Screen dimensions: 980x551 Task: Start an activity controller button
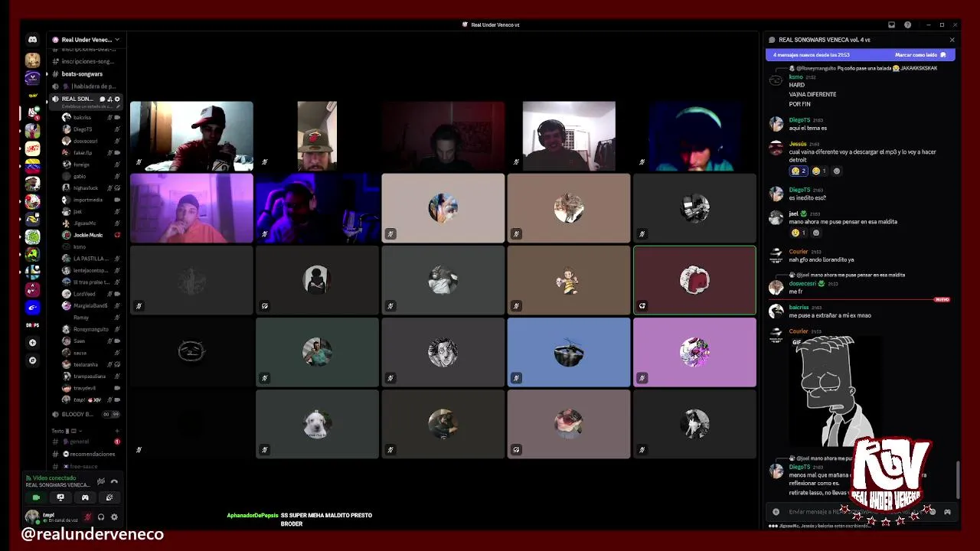(85, 497)
